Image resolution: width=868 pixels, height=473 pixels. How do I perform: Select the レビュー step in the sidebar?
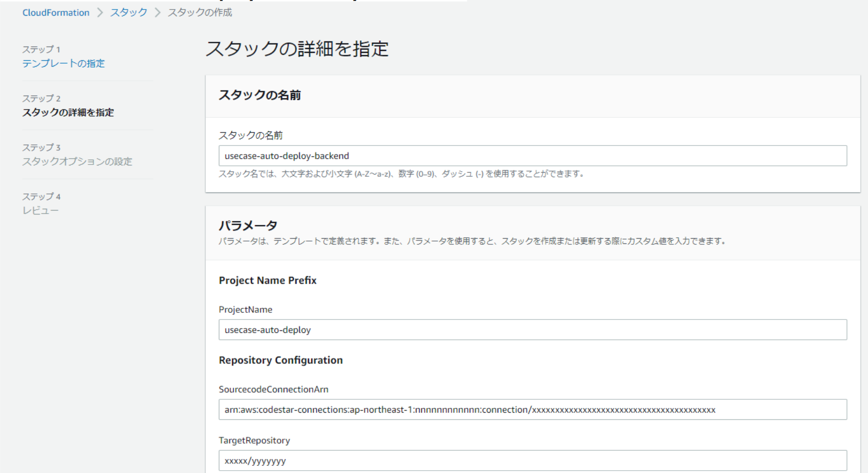click(x=40, y=210)
